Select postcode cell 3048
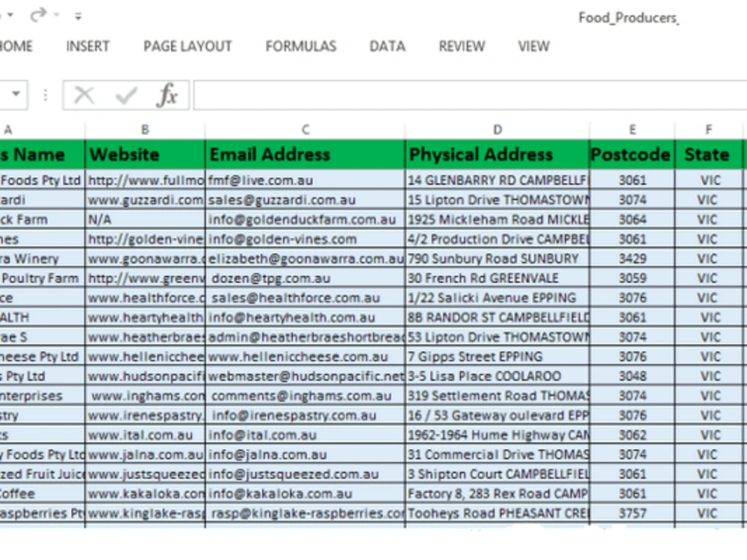The width and height of the screenshot is (747, 560). (x=632, y=376)
